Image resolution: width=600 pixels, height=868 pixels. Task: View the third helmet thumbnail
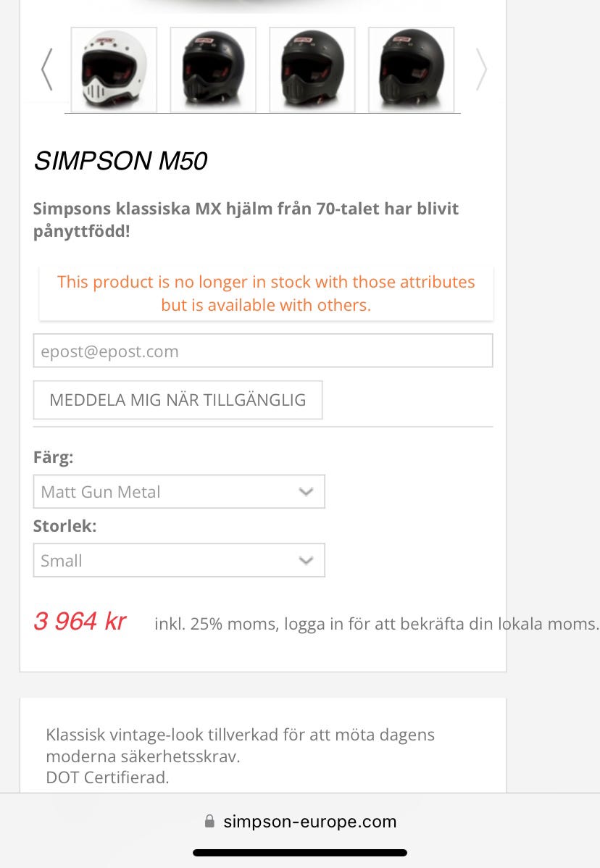tap(312, 70)
